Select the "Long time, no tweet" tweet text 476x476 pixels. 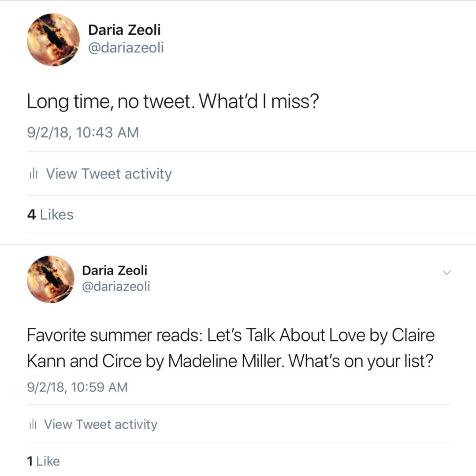(172, 102)
